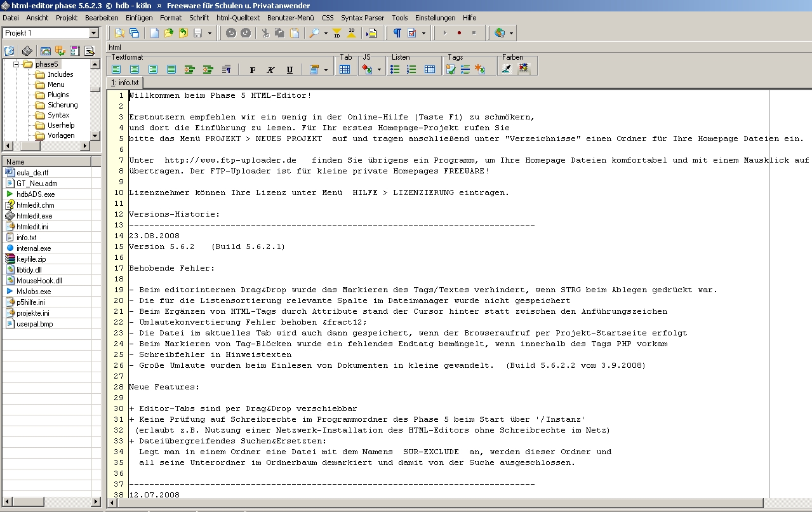Click file list horizontal scroll right arrow

point(96,502)
